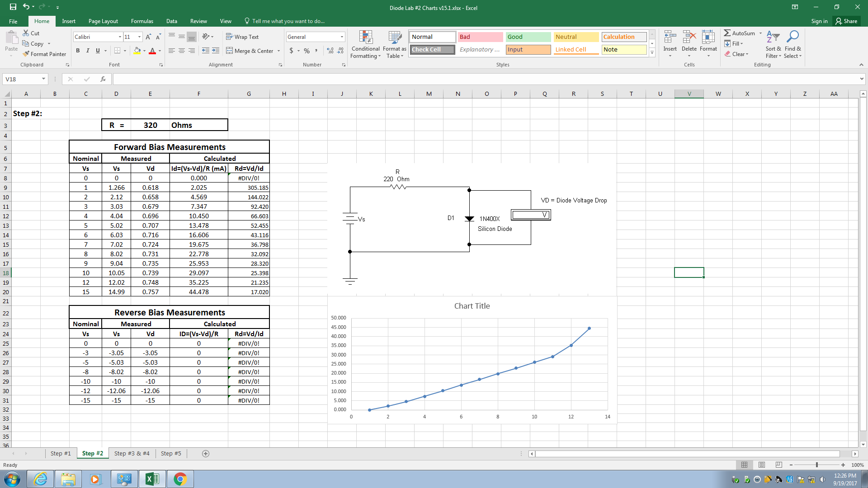Expand the cell styles gallery
The height and width of the screenshot is (488, 868).
[652, 53]
